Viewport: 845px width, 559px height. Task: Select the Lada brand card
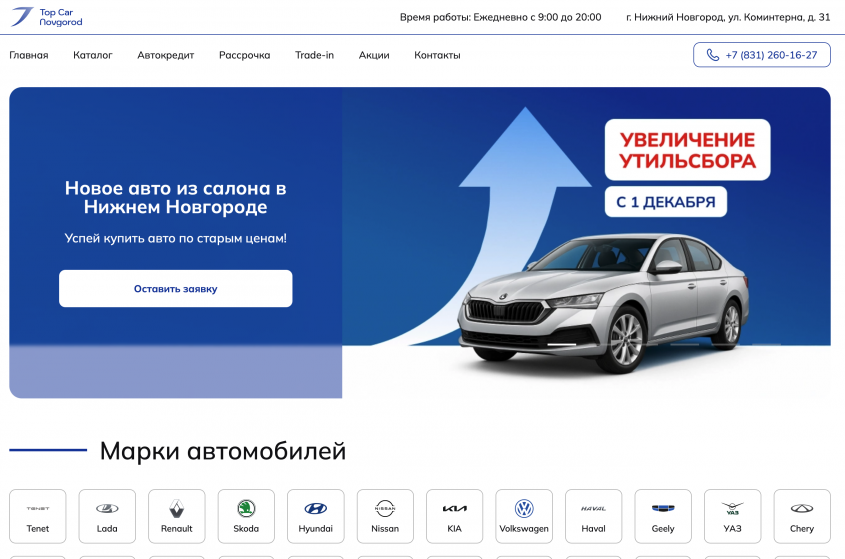(x=107, y=516)
